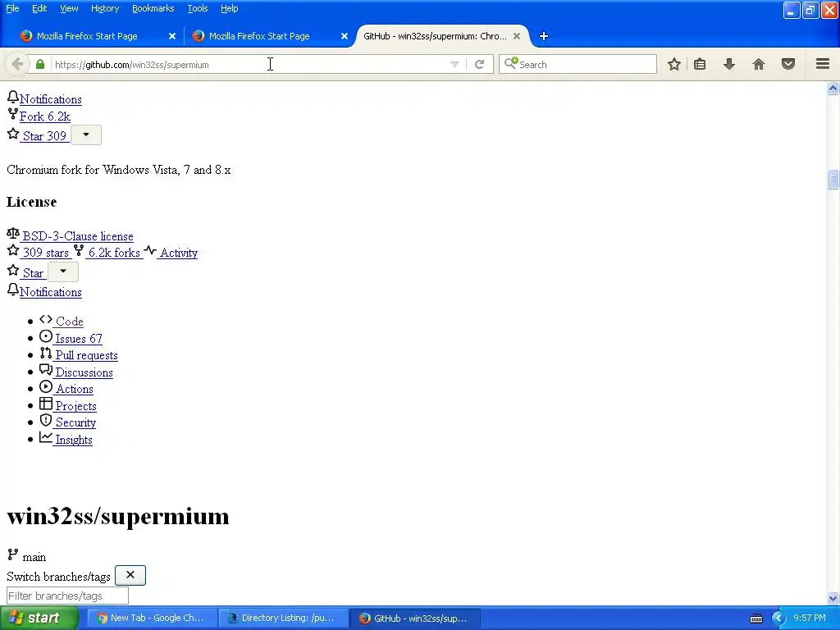
Task: Open the BSD-3-Clause license link
Action: click(x=78, y=236)
